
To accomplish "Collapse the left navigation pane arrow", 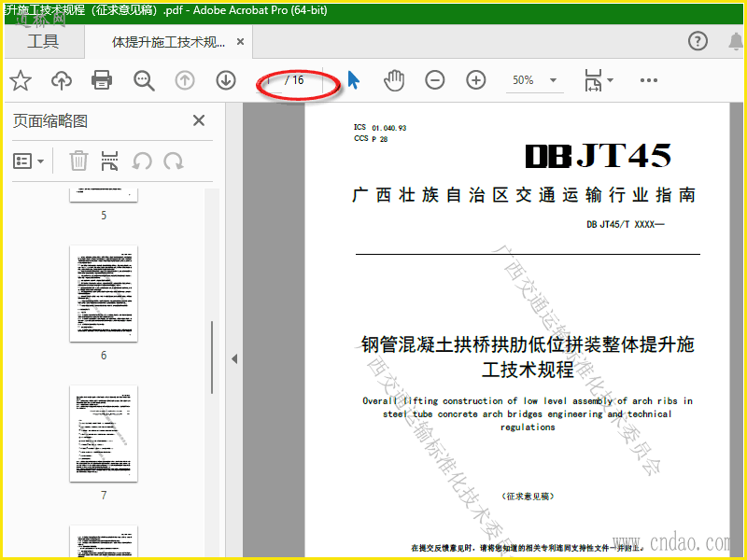I will [234, 358].
